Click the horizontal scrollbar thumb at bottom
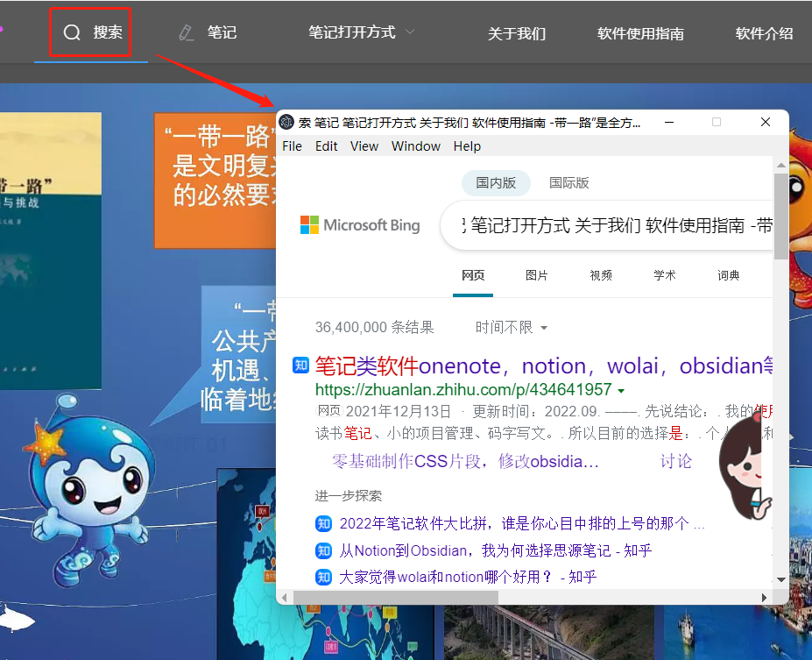 tap(394, 597)
